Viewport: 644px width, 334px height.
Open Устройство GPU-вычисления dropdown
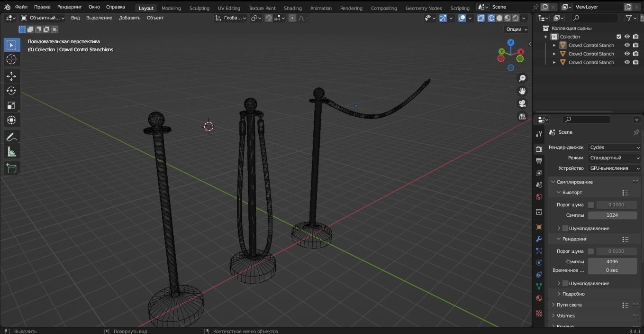click(614, 168)
